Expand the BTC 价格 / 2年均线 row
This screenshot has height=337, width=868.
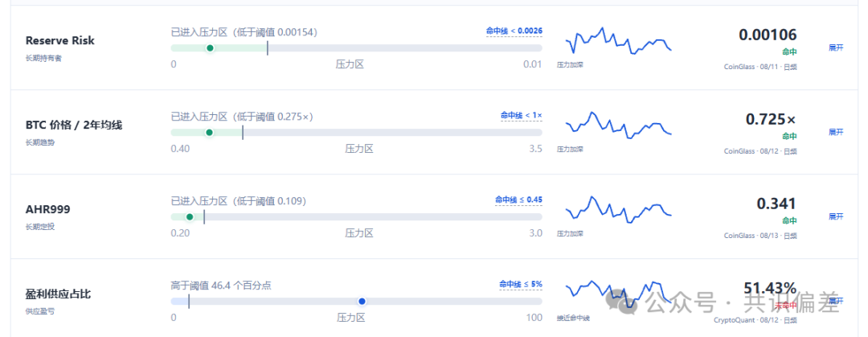coord(836,133)
